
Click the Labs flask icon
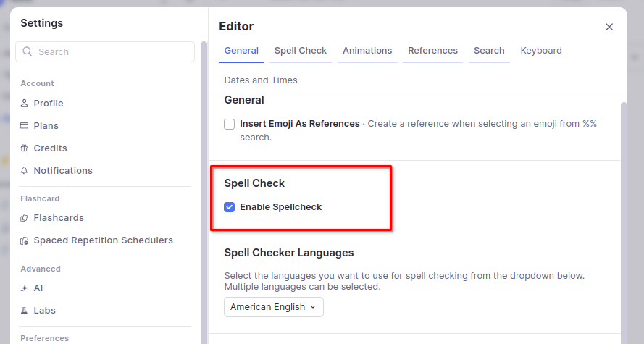point(25,311)
